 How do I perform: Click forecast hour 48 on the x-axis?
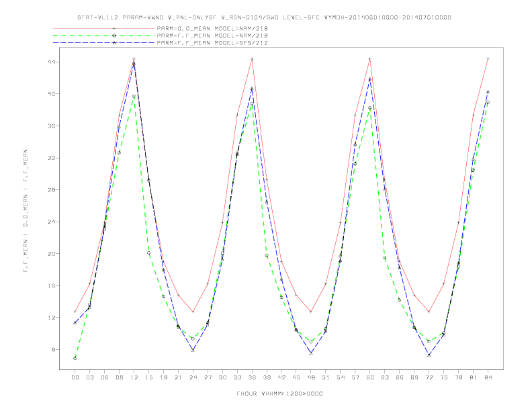tap(311, 377)
